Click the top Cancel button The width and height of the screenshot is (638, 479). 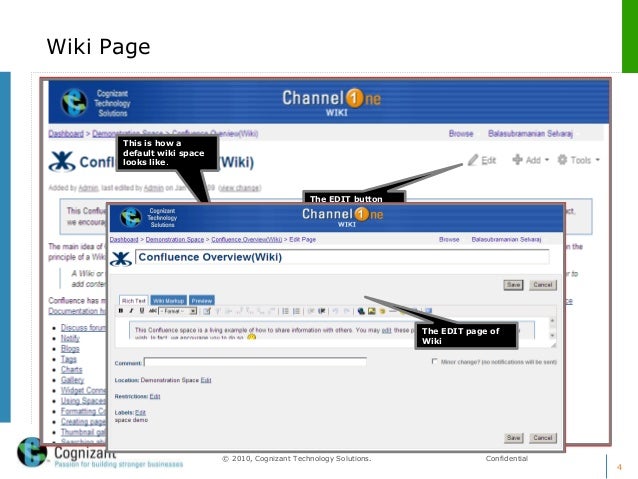pos(543,285)
